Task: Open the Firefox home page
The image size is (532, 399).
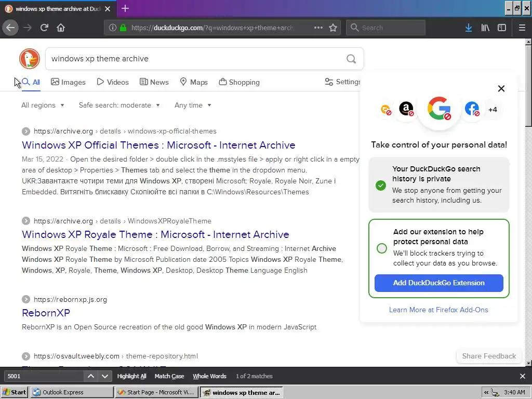Action: tap(61, 28)
